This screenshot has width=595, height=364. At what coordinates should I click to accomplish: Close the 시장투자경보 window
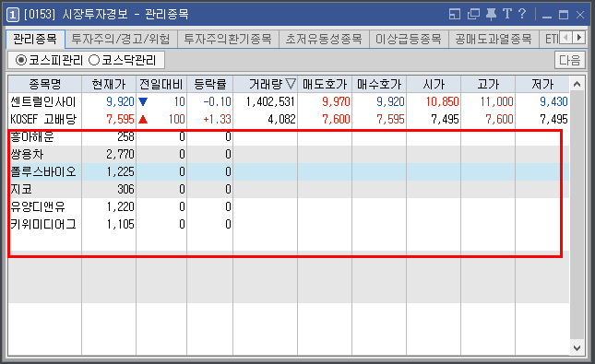point(580,15)
